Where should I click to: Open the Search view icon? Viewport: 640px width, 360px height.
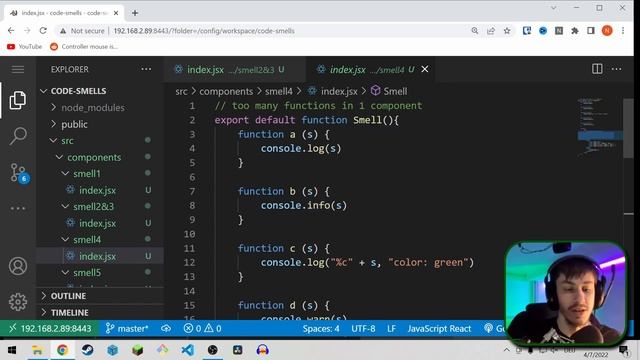tap(18, 136)
